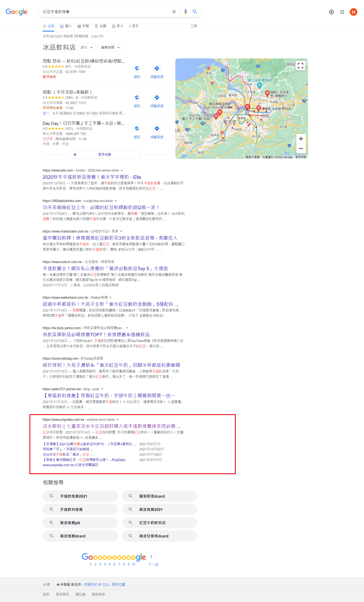Open website icon for 兩點 手作茶飲

click(137, 97)
